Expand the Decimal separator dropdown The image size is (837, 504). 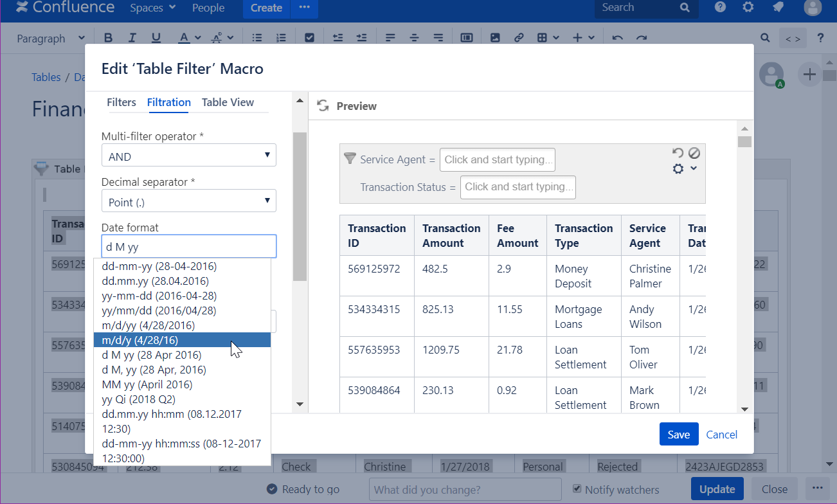(x=188, y=202)
